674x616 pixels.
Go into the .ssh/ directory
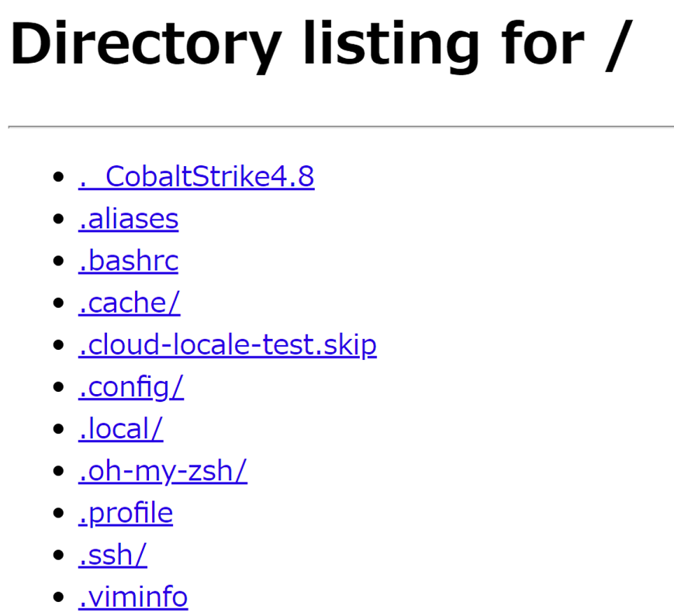[112, 555]
